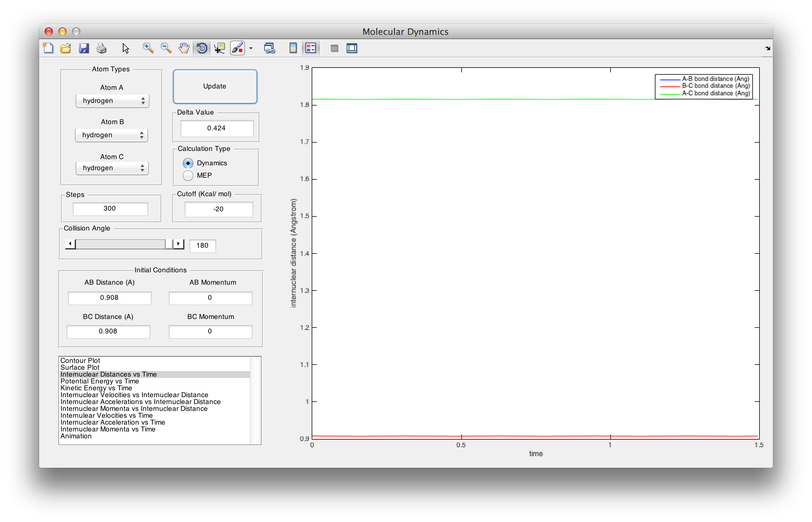Choose Potential Energy vs Time entry

click(x=100, y=381)
